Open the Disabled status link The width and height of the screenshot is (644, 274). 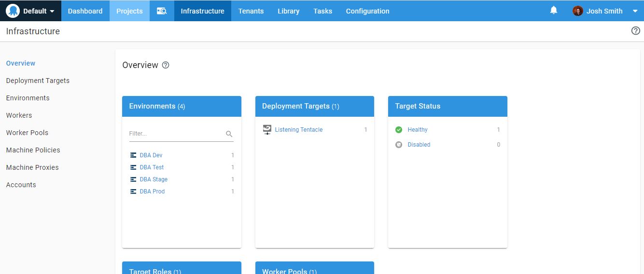[419, 145]
